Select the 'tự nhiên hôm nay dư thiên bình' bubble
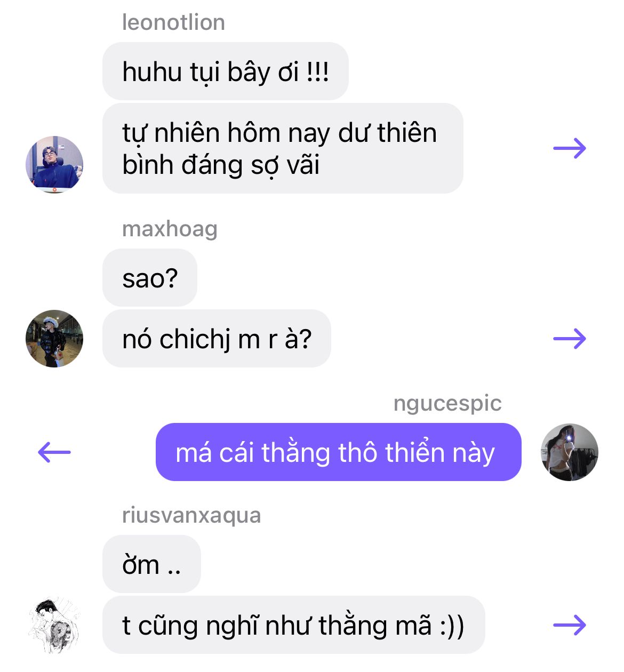624x672 pixels. click(283, 148)
